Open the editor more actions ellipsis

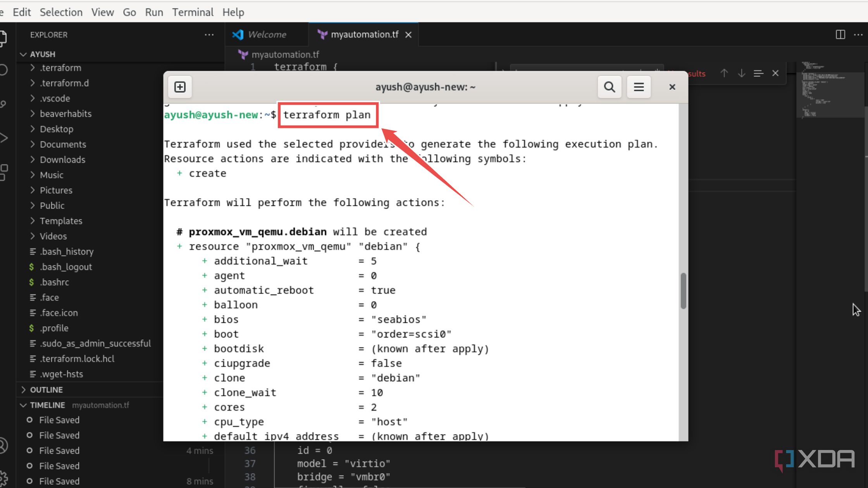[858, 34]
